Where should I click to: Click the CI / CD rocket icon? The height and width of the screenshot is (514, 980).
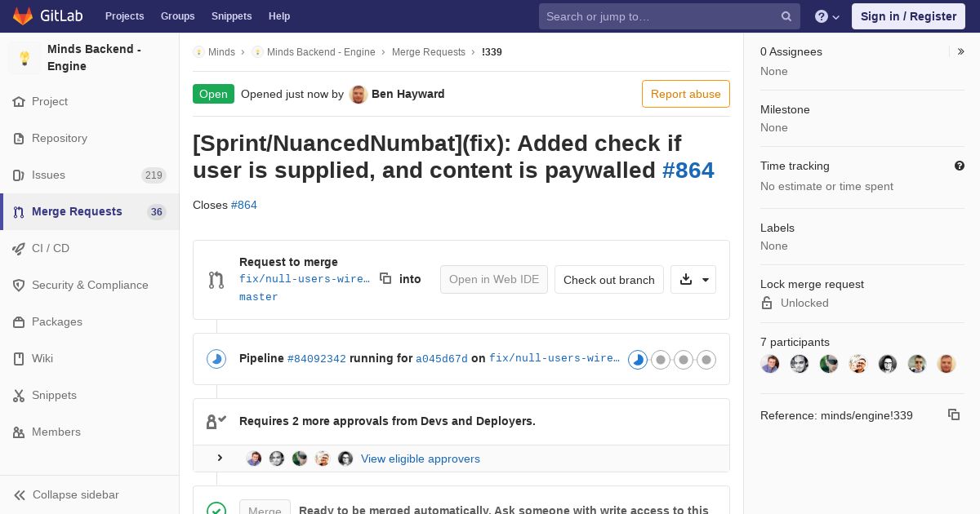pyautogui.click(x=19, y=249)
